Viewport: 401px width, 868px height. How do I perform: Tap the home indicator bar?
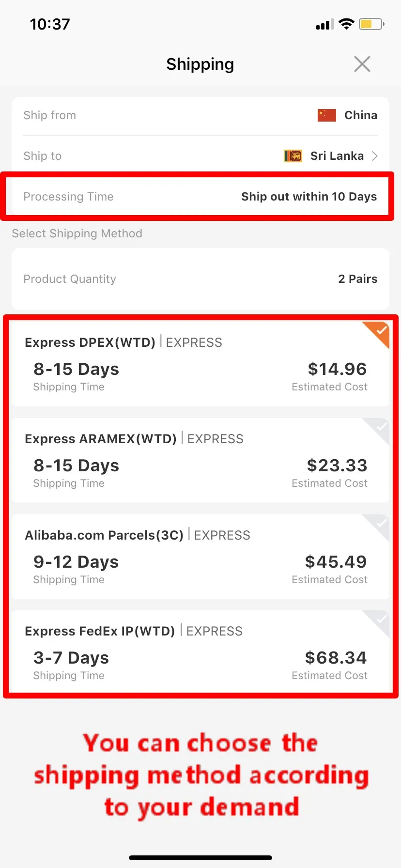[x=200, y=858]
